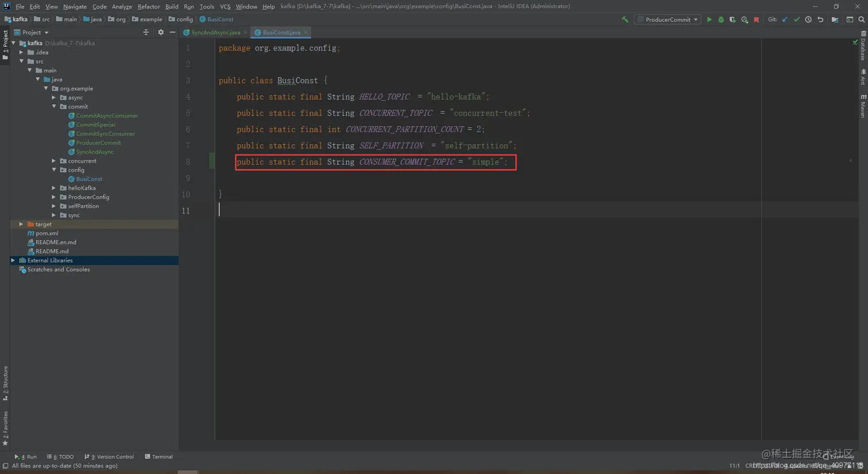
Task: Collapse the commit package
Action: tap(55, 107)
